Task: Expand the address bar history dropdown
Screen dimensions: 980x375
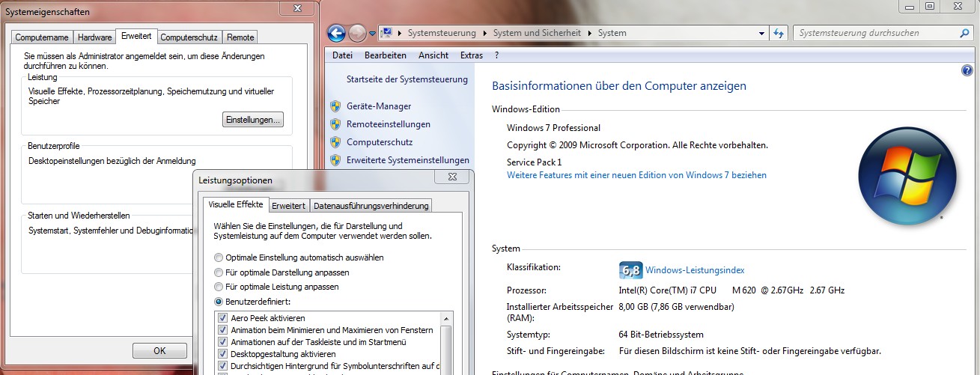Action: pyautogui.click(x=761, y=33)
